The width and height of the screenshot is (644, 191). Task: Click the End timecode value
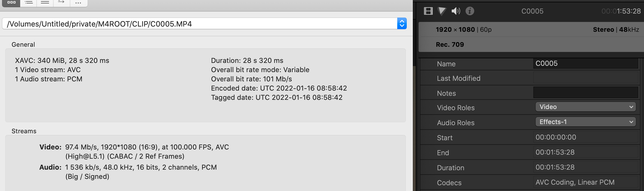[x=555, y=152]
